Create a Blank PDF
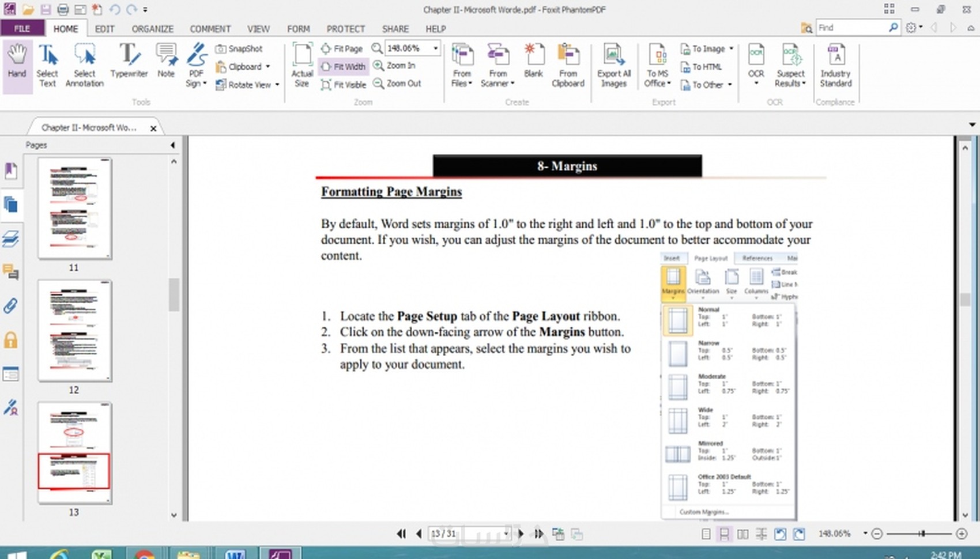The width and height of the screenshot is (980, 559). pos(534,61)
